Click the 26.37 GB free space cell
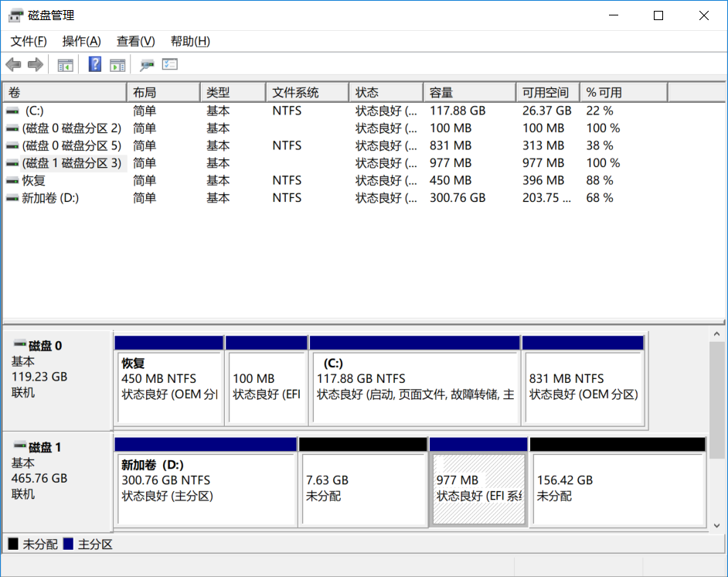Image resolution: width=728 pixels, height=577 pixels. click(x=547, y=111)
